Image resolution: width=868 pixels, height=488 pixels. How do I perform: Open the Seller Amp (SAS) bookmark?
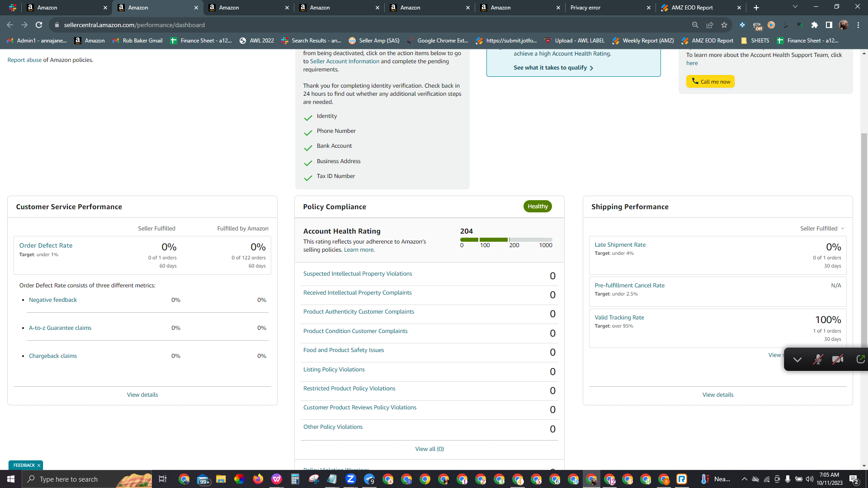click(x=374, y=41)
